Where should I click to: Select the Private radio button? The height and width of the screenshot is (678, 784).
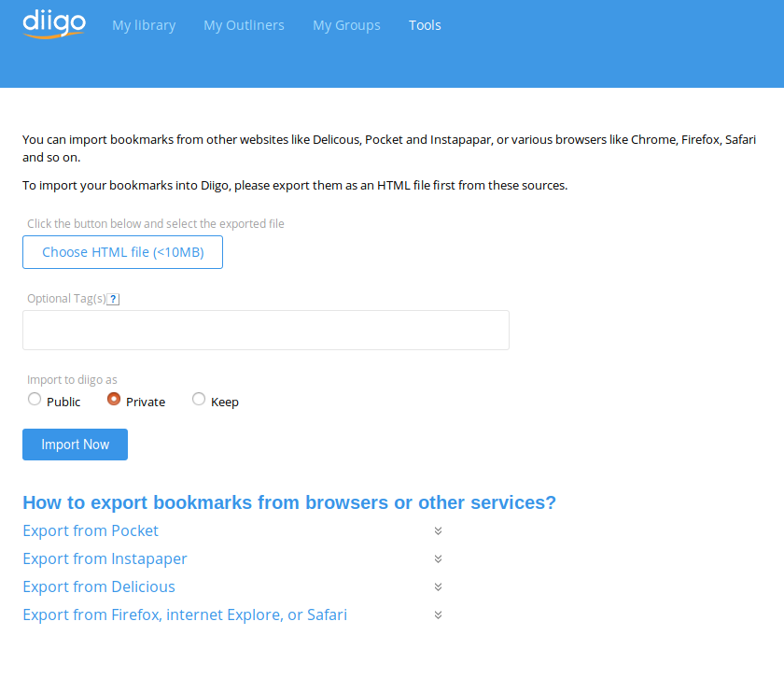[x=114, y=400]
